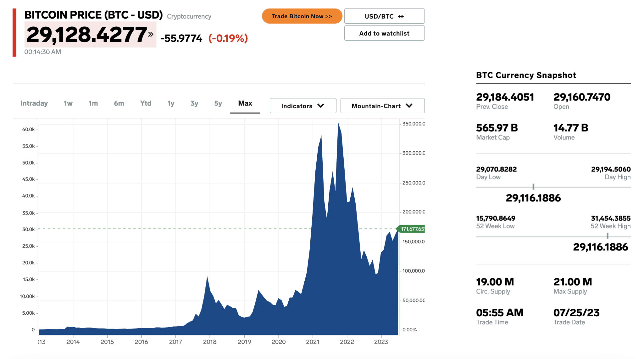Select the 1m time range

tap(93, 103)
